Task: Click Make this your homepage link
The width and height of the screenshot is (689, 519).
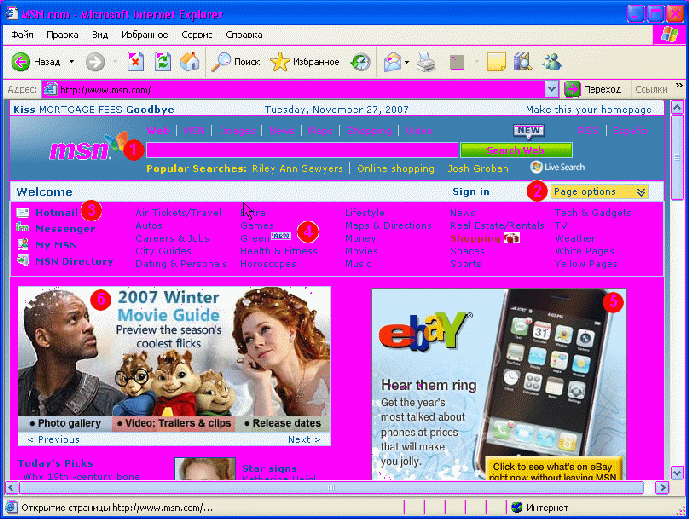Action: tap(588, 109)
